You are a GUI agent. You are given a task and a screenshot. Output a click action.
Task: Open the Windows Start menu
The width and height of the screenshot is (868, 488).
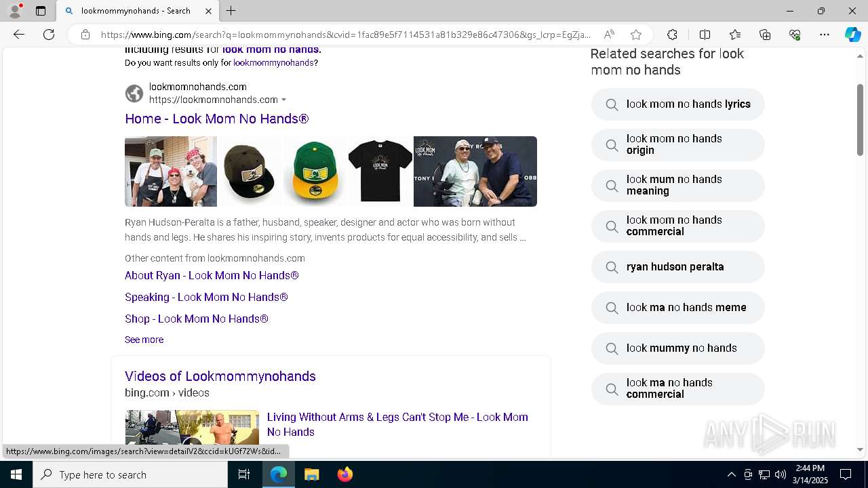[16, 474]
